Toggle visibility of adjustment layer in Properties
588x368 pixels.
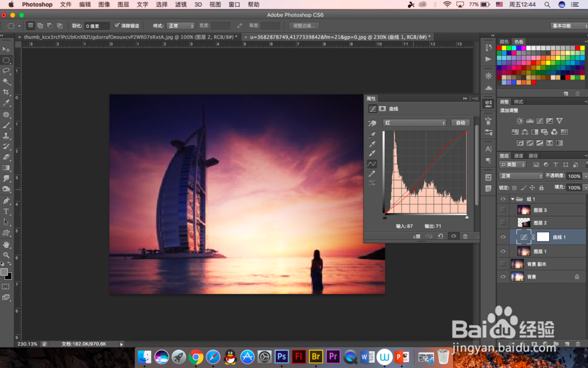tap(453, 236)
